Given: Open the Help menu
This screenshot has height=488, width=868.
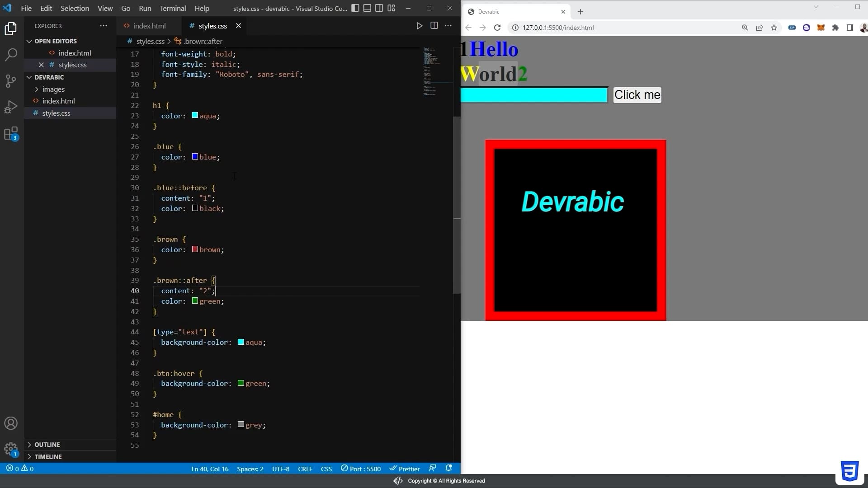Looking at the screenshot, I should click(x=202, y=8).
